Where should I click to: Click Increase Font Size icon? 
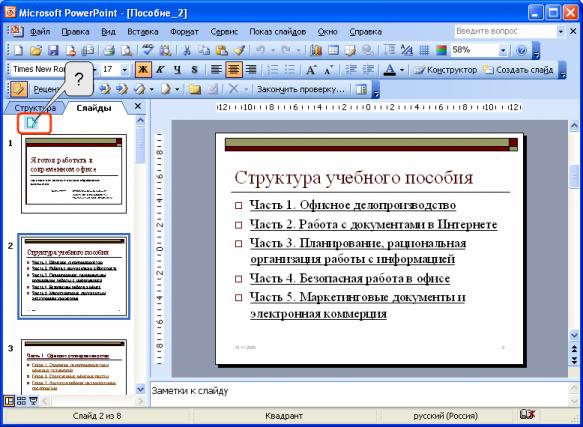311,70
